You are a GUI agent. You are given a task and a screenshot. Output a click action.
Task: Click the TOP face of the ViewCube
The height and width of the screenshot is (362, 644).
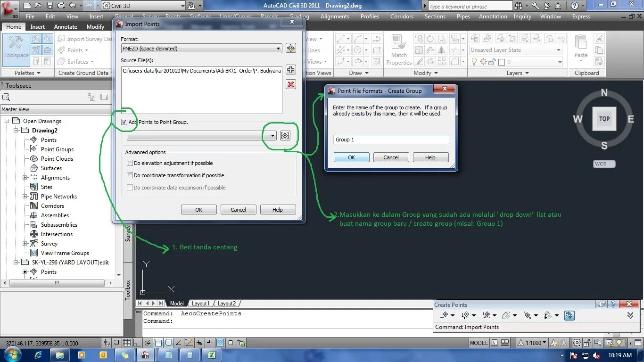(604, 119)
